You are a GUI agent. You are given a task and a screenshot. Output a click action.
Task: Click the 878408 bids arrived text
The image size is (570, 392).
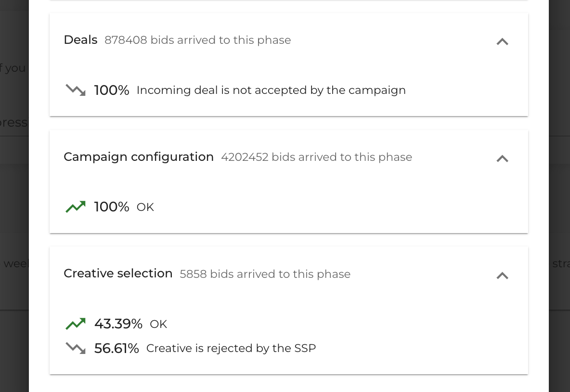coord(197,40)
